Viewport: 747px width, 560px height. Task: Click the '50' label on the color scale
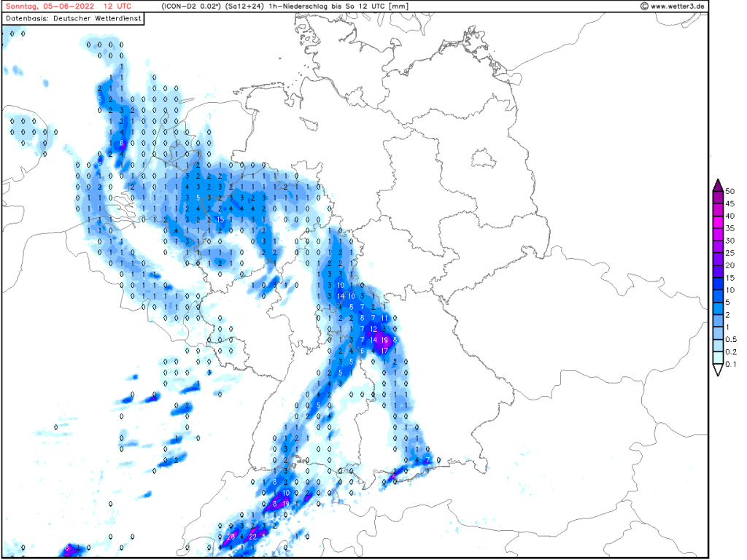click(729, 190)
